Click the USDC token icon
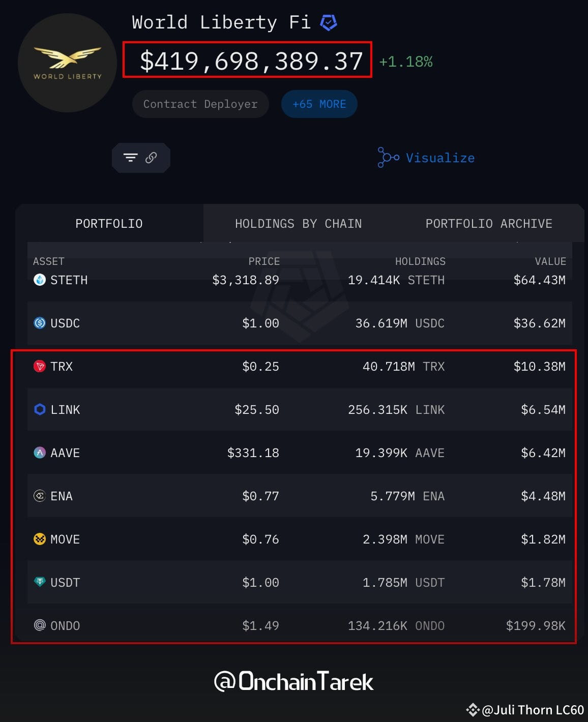The image size is (588, 722). (39, 323)
